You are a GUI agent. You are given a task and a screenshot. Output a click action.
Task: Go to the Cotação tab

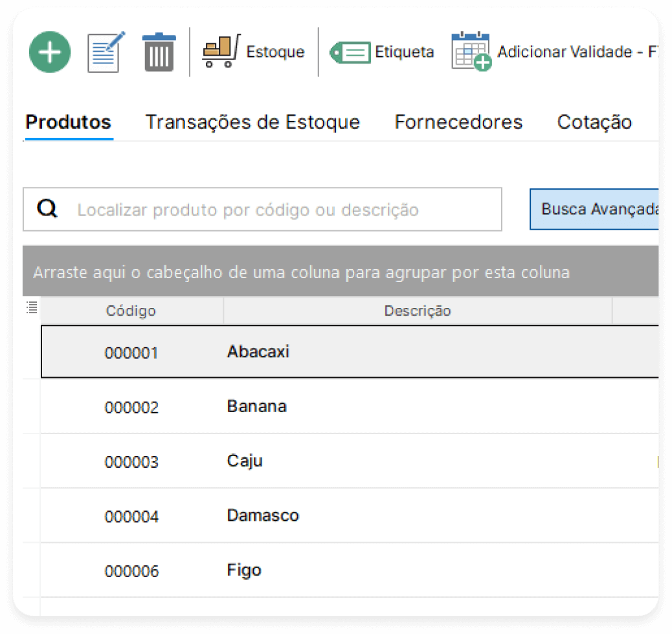[x=594, y=122]
